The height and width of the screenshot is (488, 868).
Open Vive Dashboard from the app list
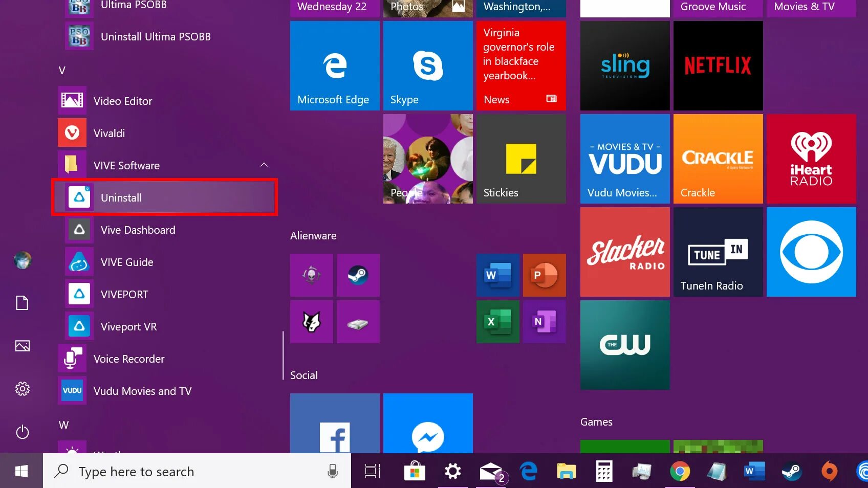point(165,230)
